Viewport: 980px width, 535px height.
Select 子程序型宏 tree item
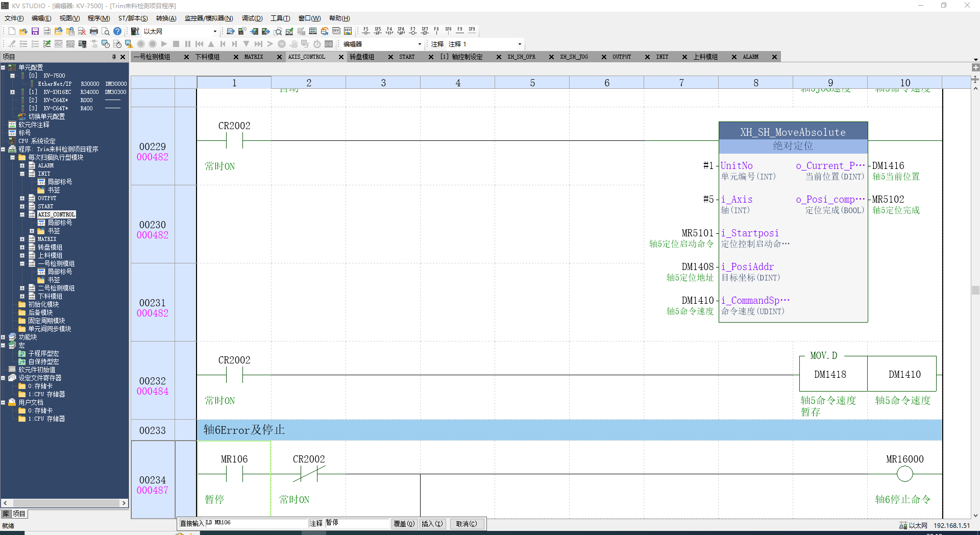(43, 353)
